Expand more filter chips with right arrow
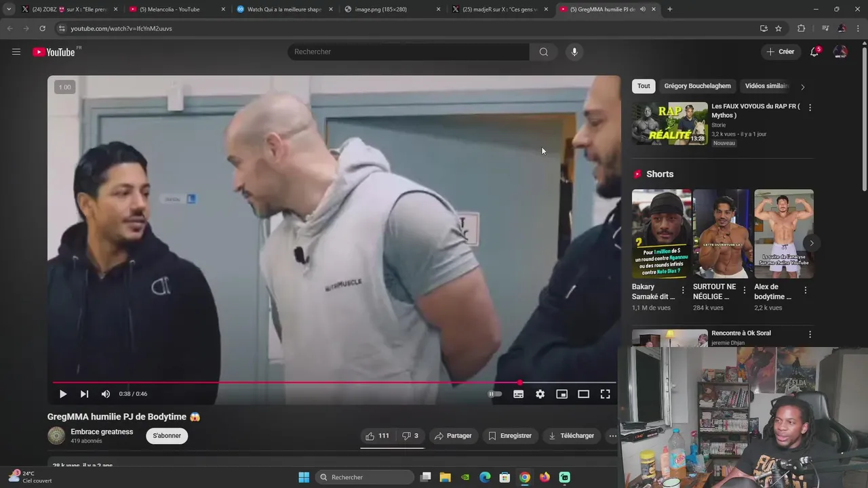This screenshot has width=868, height=488. pos(802,87)
